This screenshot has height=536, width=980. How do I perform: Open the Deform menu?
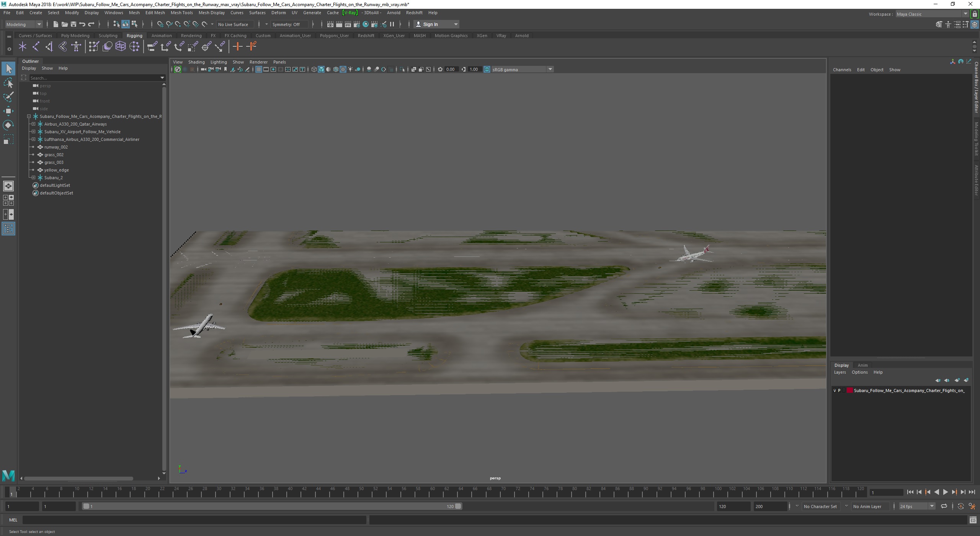click(278, 13)
